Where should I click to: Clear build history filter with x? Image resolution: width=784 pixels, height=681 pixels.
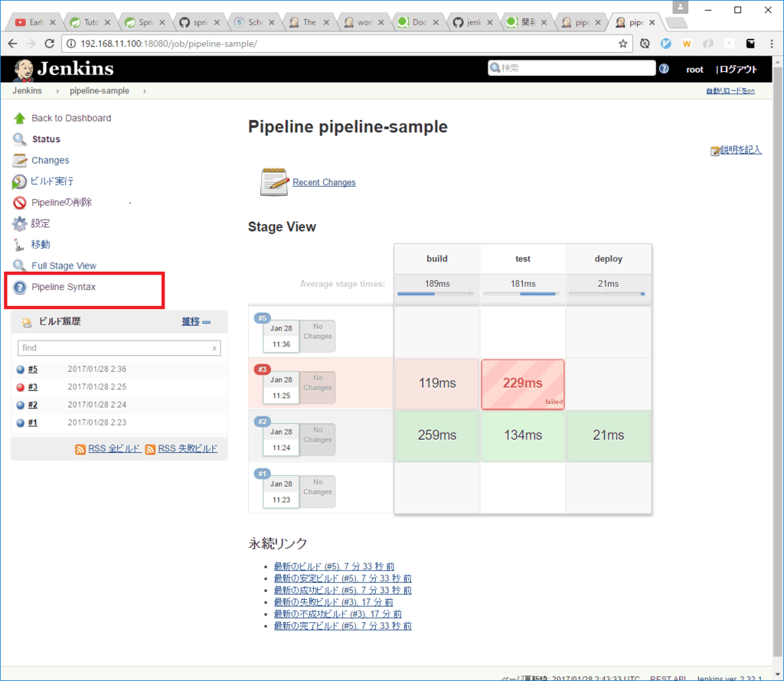[x=214, y=348]
